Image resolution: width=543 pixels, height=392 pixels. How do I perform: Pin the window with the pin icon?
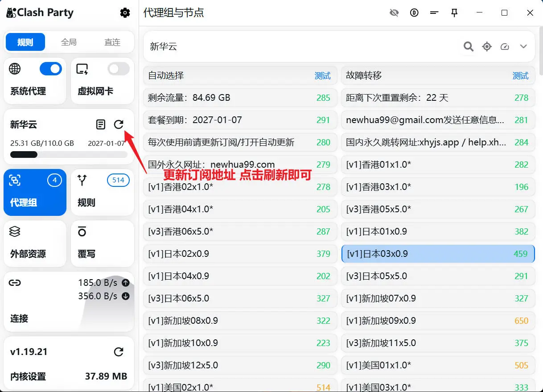click(x=454, y=13)
